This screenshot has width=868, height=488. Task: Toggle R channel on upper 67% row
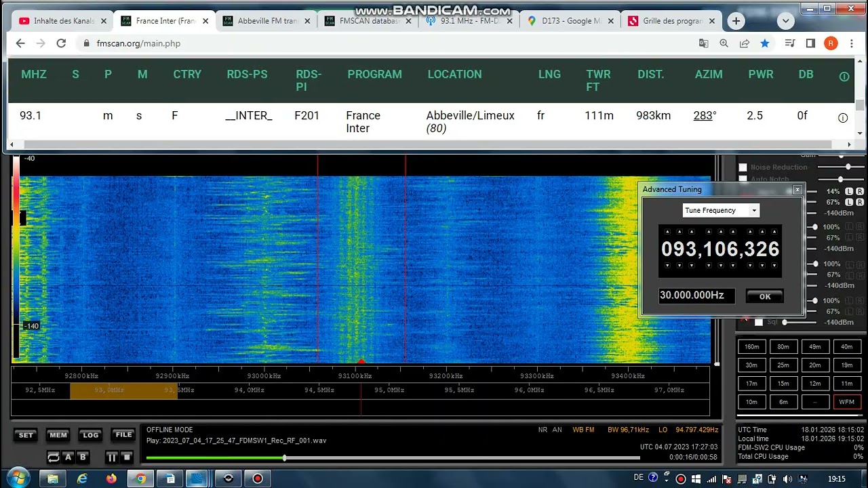tap(860, 202)
